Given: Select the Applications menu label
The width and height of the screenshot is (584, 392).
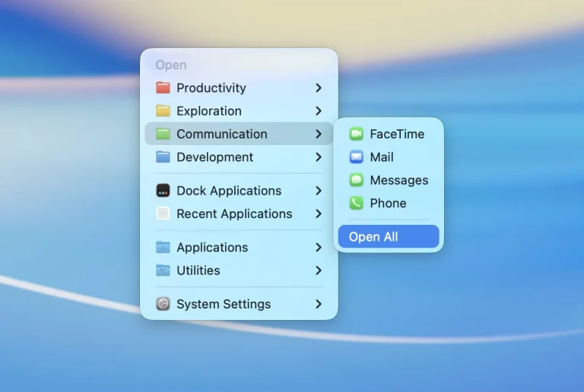Looking at the screenshot, I should 212,248.
